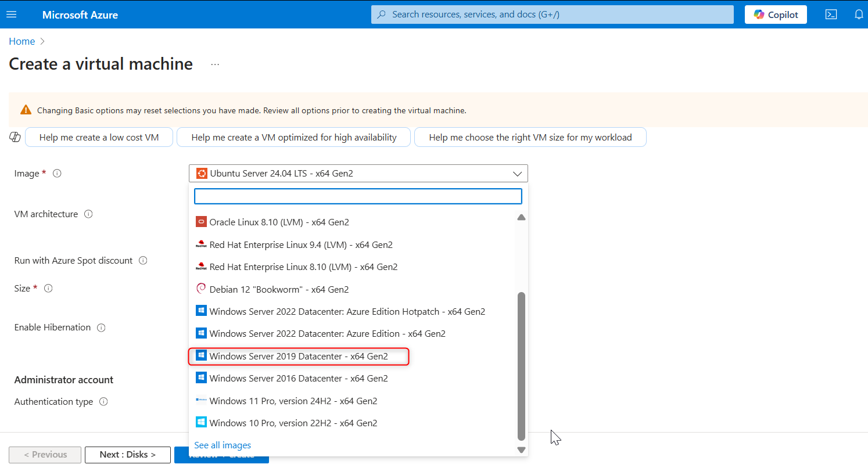868x475 pixels.
Task: Show info tooltip for Azure Spot discount
Action: (x=143, y=260)
